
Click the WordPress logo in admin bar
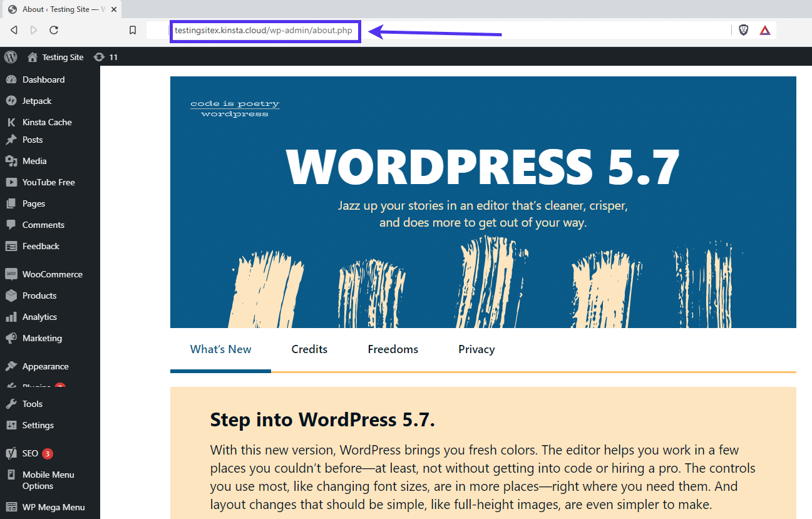coord(11,57)
